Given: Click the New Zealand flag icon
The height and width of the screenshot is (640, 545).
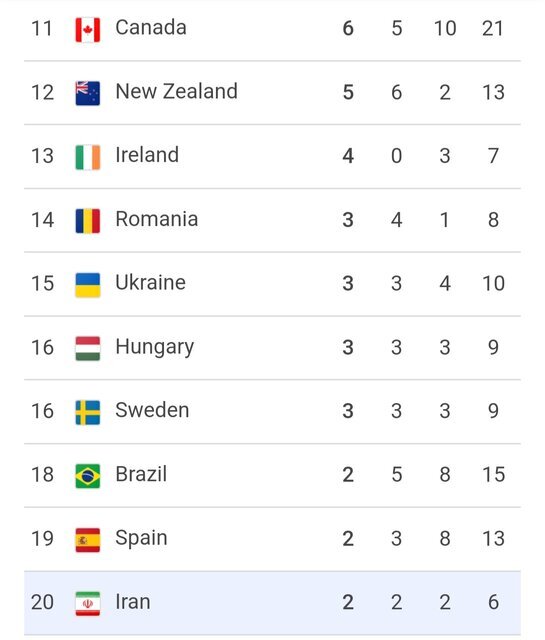Looking at the screenshot, I should click(x=88, y=93).
